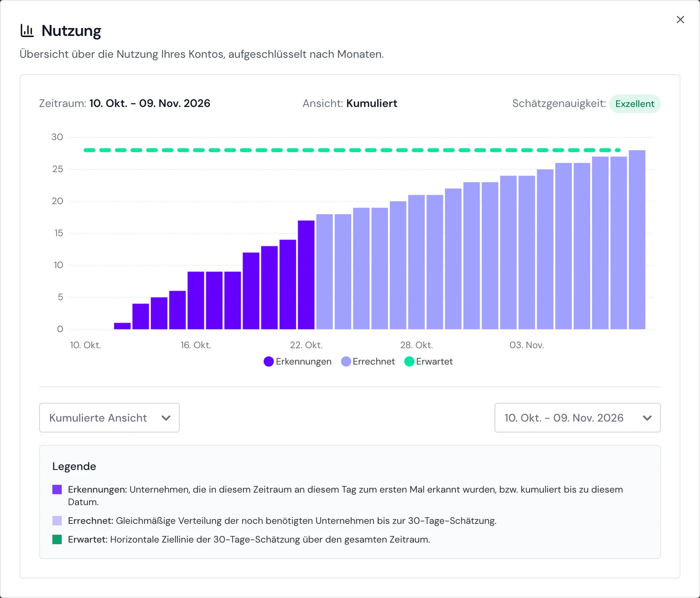Click the Exzellent accuracy badge
This screenshot has width=700, height=598.
[x=635, y=104]
